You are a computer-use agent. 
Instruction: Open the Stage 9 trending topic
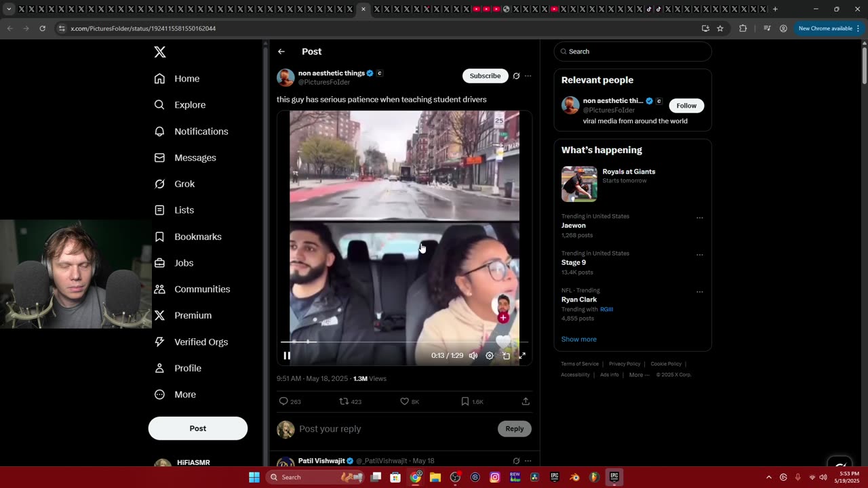coord(574,262)
